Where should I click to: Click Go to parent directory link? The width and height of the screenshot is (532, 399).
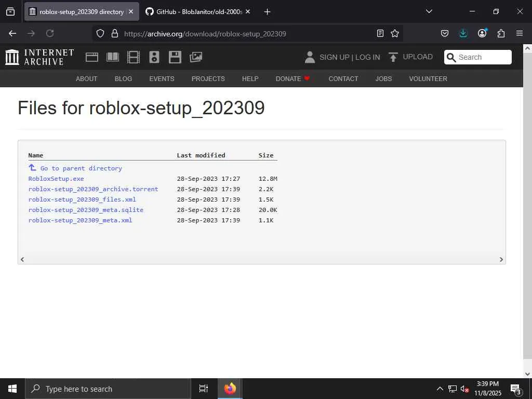(81, 168)
